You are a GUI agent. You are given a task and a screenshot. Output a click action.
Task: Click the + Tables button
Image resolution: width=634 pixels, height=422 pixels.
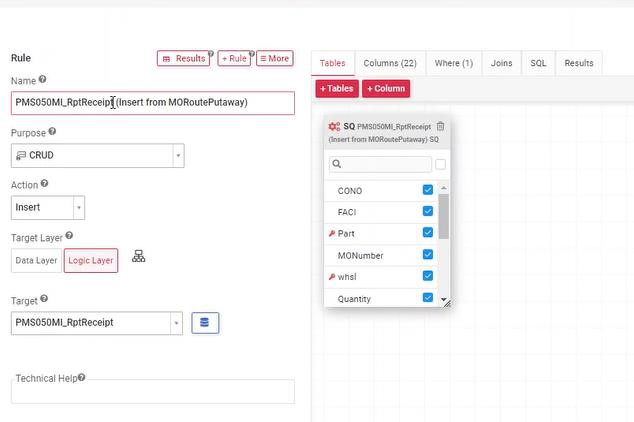pos(337,89)
